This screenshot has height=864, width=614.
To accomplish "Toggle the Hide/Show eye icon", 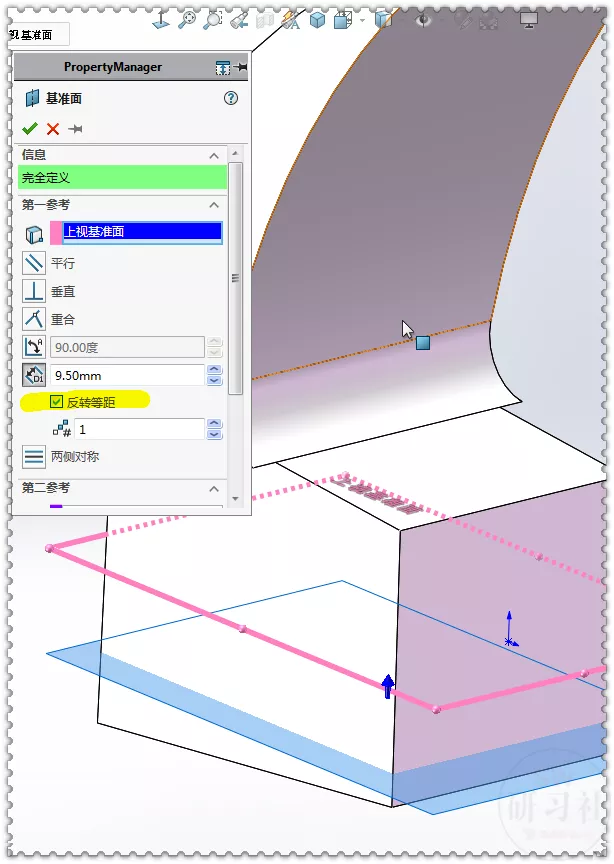I will [423, 20].
